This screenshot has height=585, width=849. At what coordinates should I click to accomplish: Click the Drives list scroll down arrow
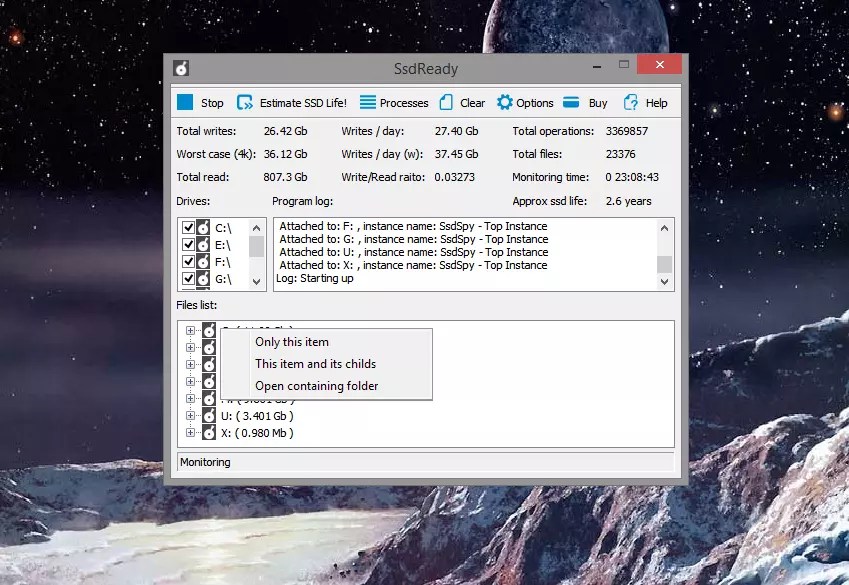coord(257,281)
